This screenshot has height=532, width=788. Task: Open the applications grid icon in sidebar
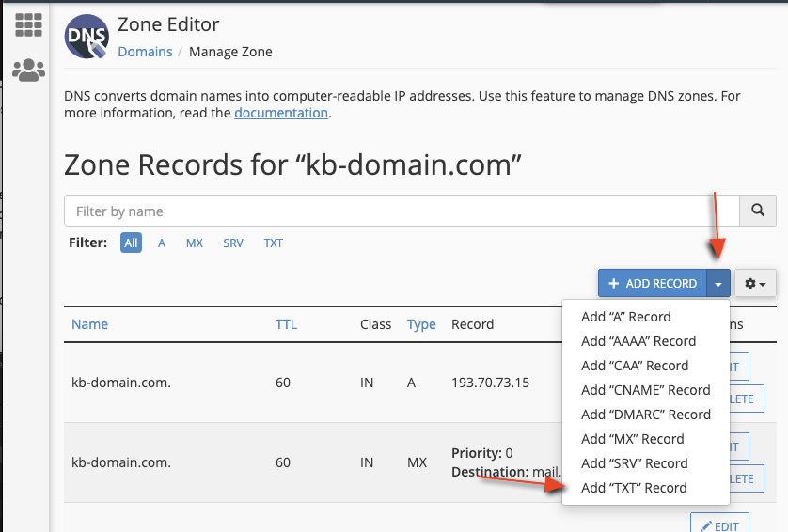point(28,25)
